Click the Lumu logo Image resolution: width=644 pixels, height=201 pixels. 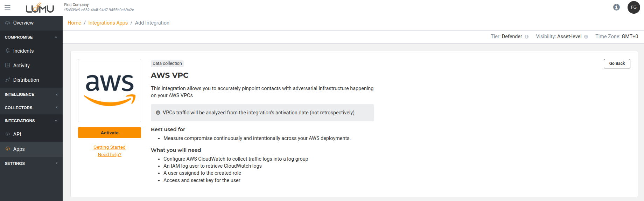pyautogui.click(x=40, y=8)
